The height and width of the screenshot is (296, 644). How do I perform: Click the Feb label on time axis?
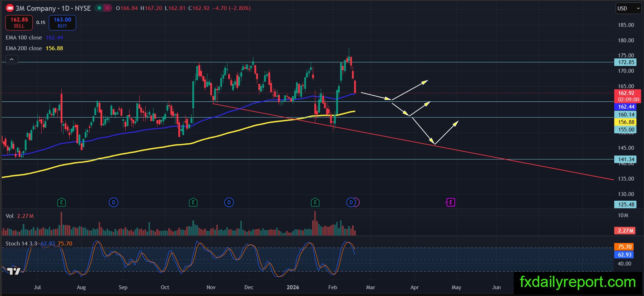(333, 287)
